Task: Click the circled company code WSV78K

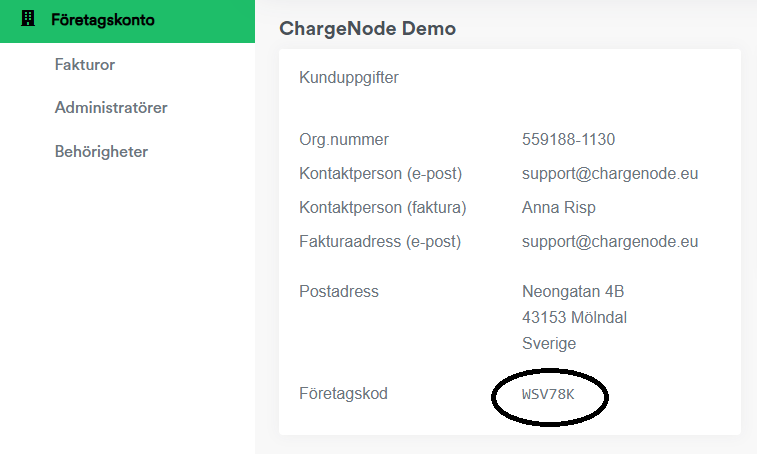Action: coord(548,395)
